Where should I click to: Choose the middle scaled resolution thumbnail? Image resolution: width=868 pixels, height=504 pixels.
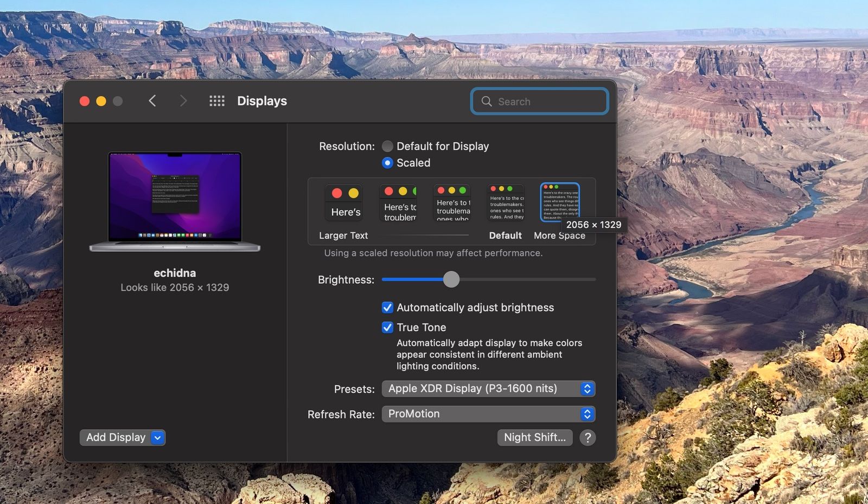pos(452,202)
